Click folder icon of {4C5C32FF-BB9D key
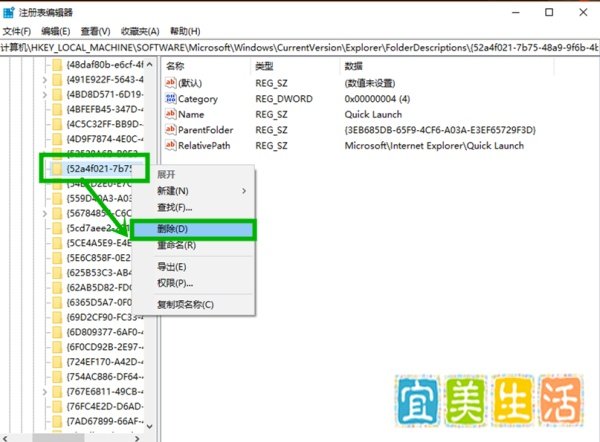 (57, 124)
